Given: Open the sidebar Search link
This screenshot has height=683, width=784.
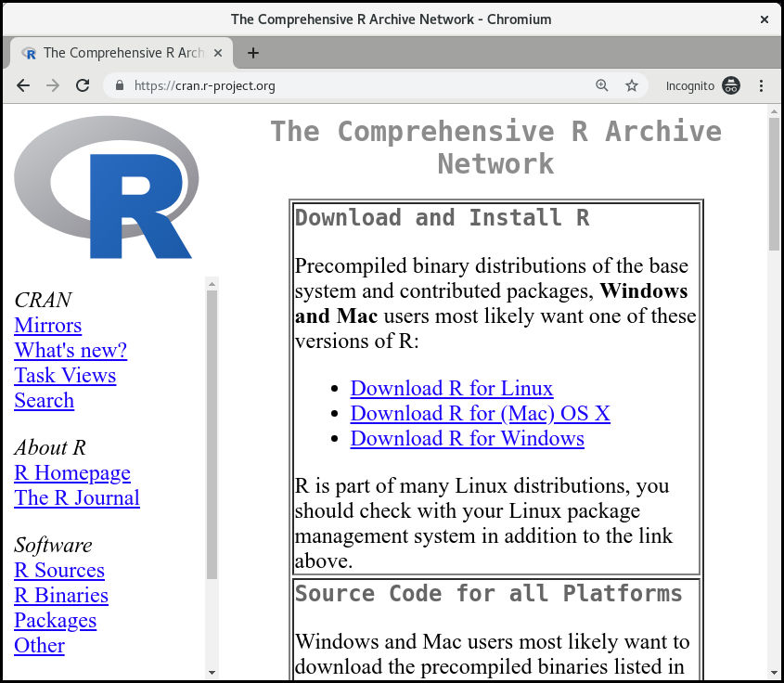Looking at the screenshot, I should pyautogui.click(x=44, y=400).
